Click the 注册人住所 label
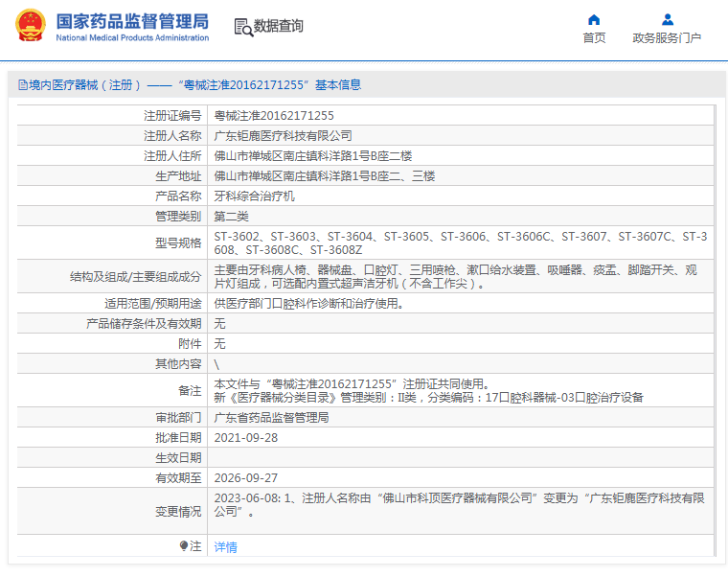Screen dimensions: 728x577 tap(172, 155)
